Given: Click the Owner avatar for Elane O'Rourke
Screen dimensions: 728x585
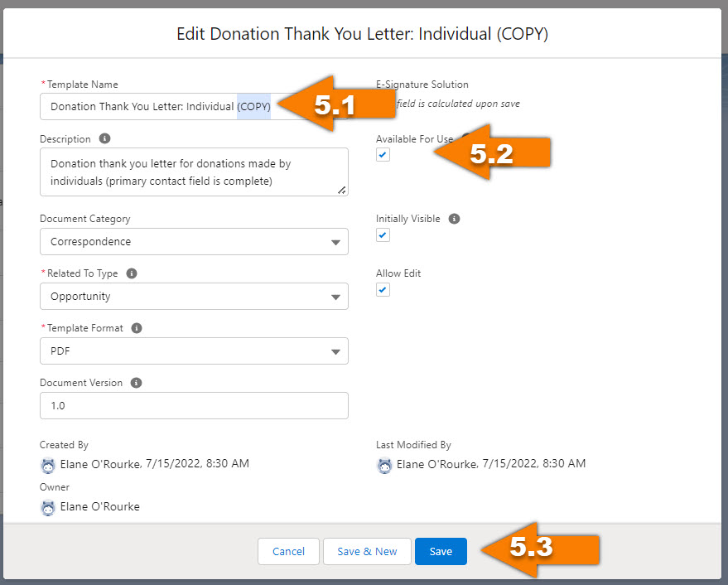Looking at the screenshot, I should [x=48, y=506].
